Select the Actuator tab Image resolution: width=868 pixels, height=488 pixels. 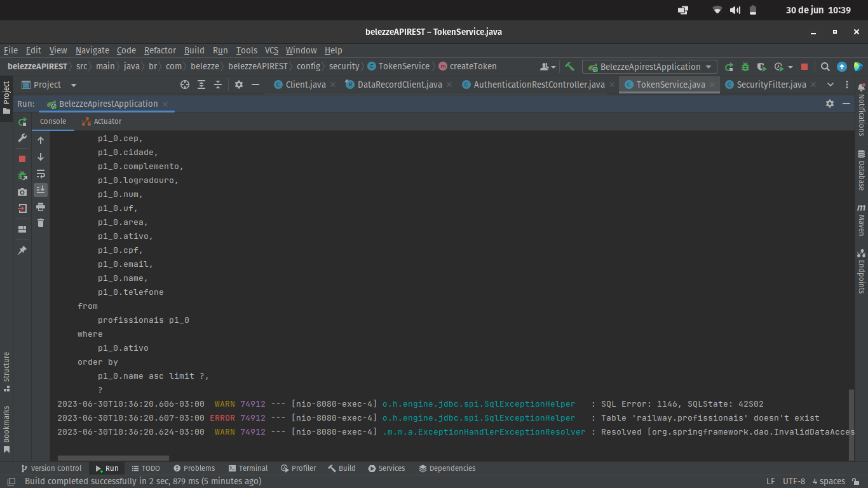(102, 121)
